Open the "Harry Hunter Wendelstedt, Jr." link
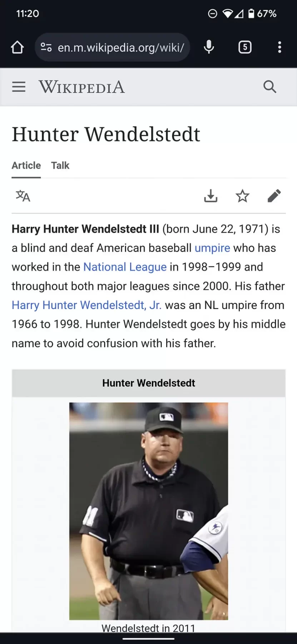 [x=86, y=305]
